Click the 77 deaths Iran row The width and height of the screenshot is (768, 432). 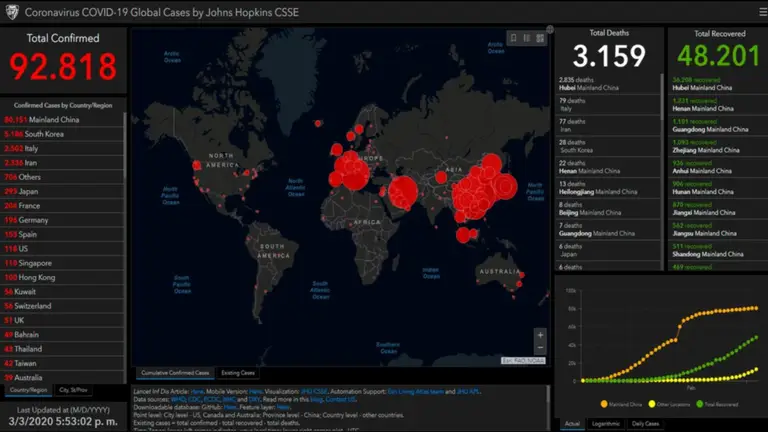pyautogui.click(x=607, y=125)
